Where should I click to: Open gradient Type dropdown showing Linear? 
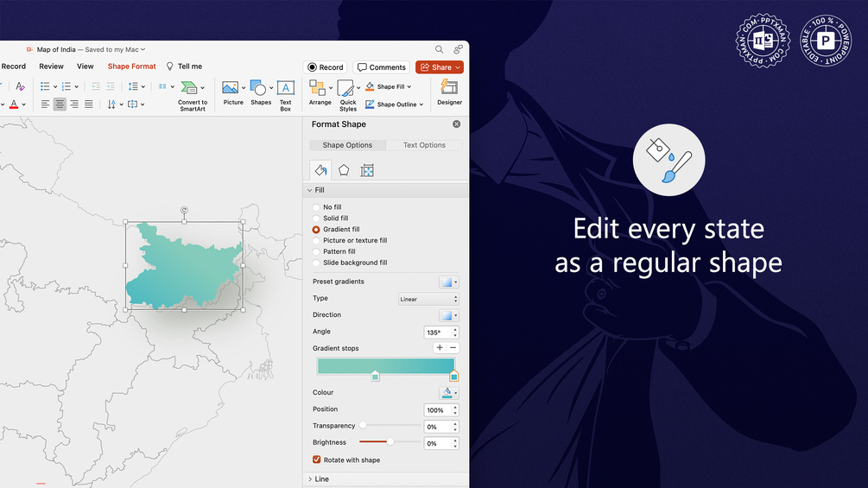pyautogui.click(x=428, y=299)
